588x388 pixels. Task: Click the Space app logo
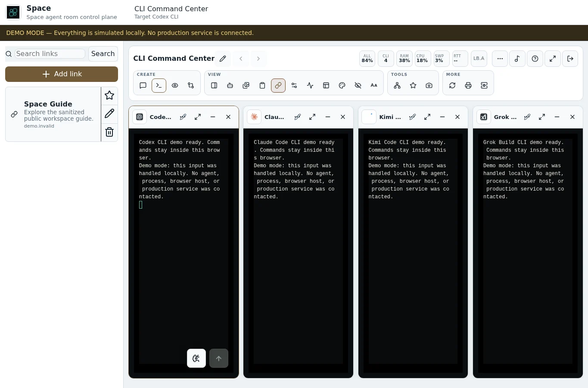point(13,12)
